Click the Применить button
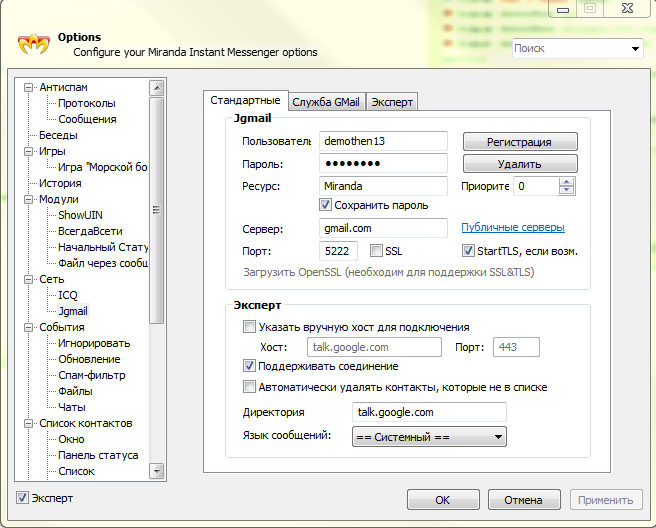The height and width of the screenshot is (528, 656). click(606, 500)
